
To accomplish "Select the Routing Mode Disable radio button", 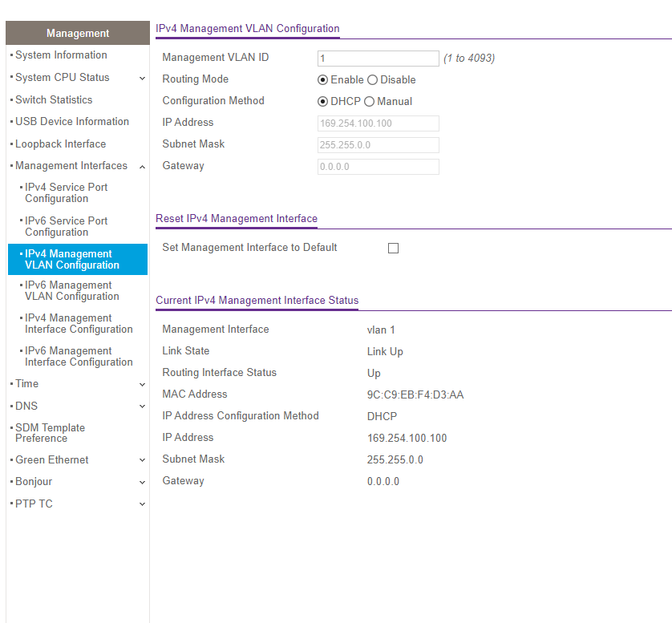I will tap(372, 80).
